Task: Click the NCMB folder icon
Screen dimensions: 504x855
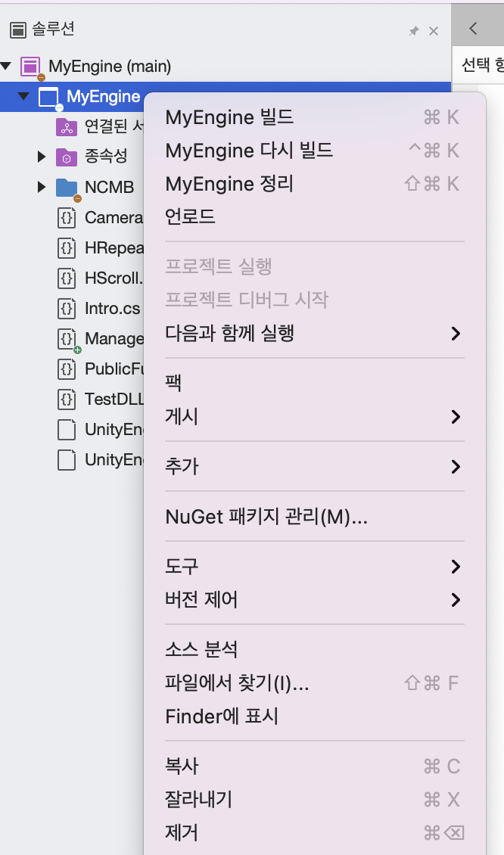Action: coord(67,188)
